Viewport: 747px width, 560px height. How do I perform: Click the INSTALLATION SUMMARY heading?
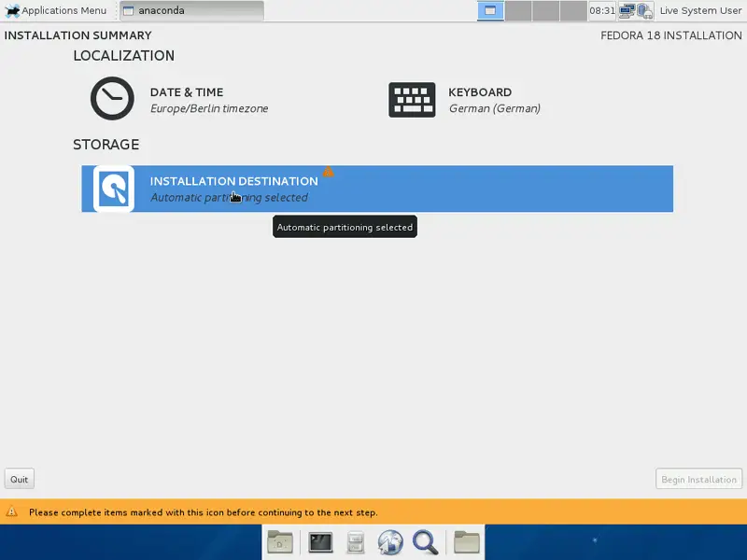coord(78,35)
